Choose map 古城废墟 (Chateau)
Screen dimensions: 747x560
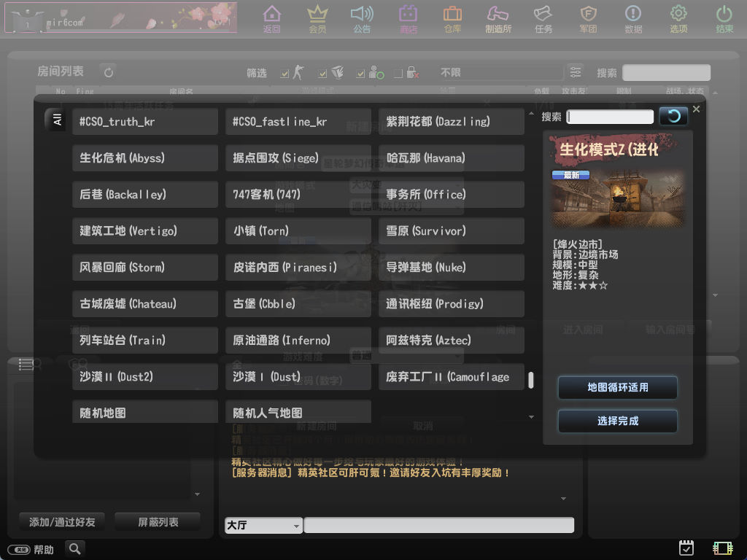[x=145, y=304]
